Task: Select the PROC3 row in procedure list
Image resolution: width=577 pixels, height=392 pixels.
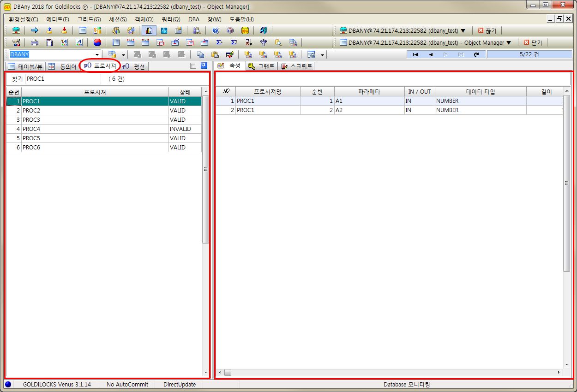Action: tap(104, 119)
